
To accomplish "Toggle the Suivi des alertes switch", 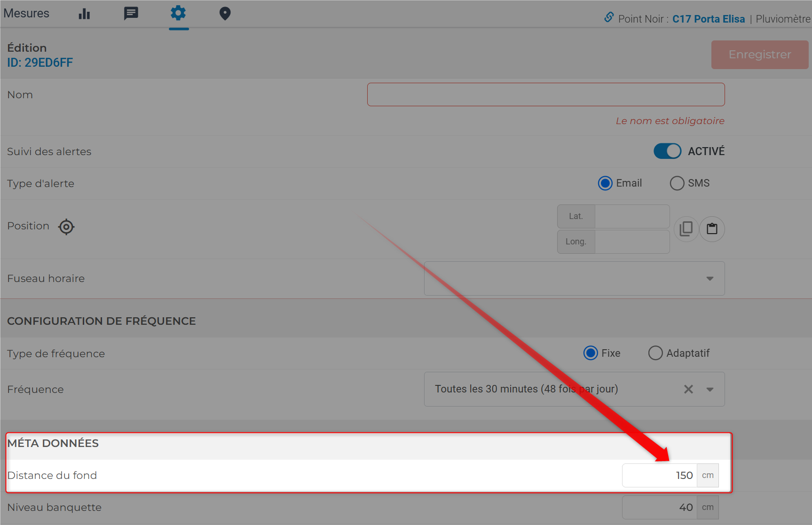I will 667,151.
